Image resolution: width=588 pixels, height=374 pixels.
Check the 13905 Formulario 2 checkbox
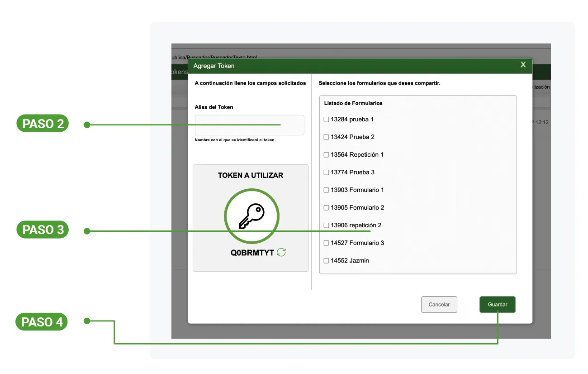(x=327, y=208)
